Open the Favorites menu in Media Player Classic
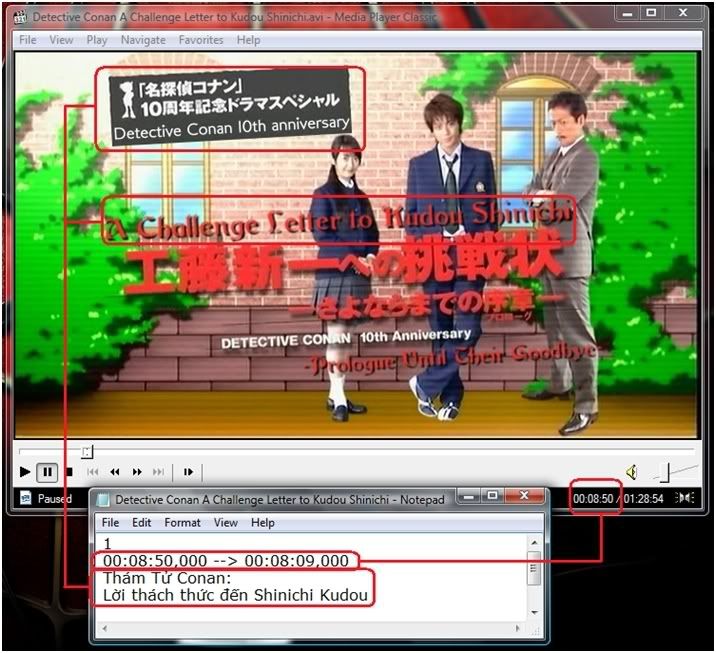Image resolution: width=716 pixels, height=653 pixels. click(201, 40)
